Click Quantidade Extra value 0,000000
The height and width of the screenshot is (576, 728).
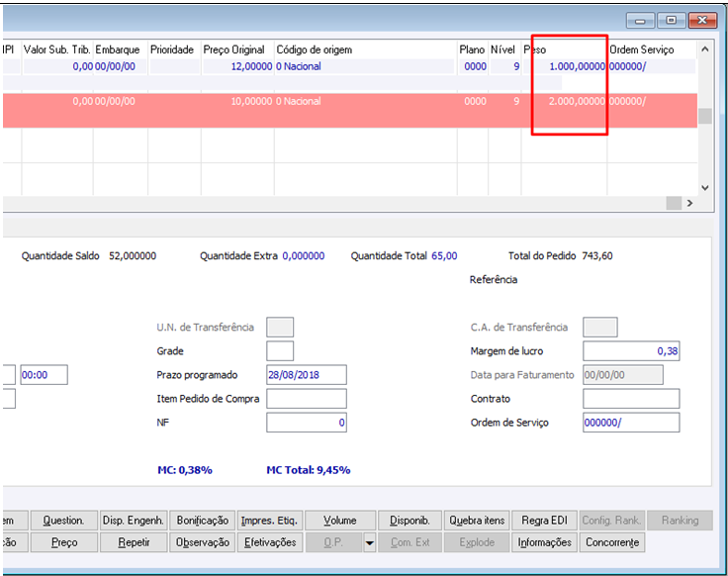[x=304, y=256]
